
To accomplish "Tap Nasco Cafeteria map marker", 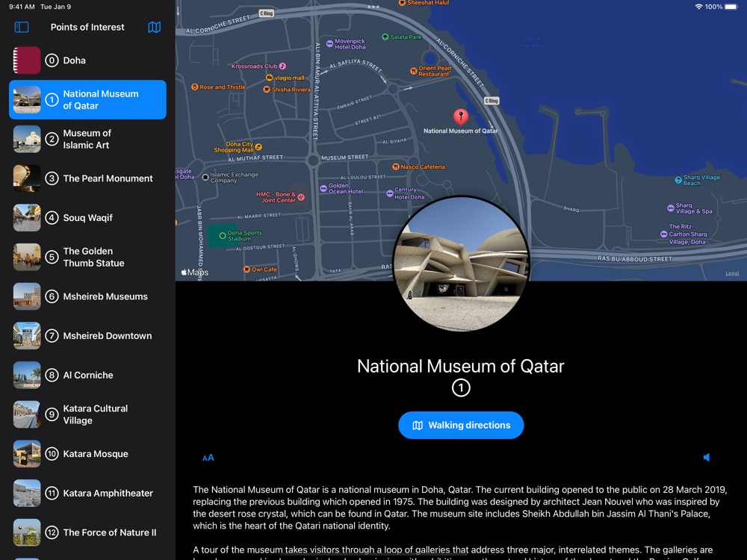I will [x=395, y=167].
